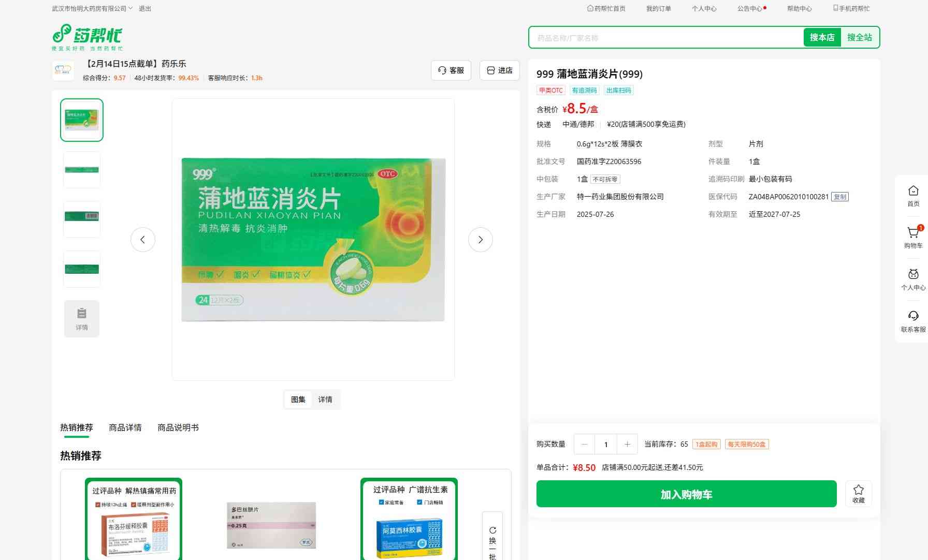
Task: Click the 搜全站 search button
Action: pos(859,37)
